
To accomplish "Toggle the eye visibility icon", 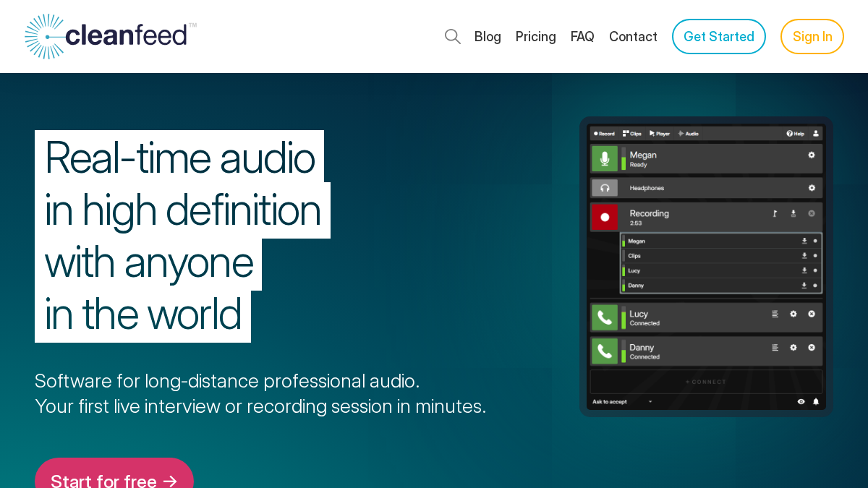I will 801,401.
